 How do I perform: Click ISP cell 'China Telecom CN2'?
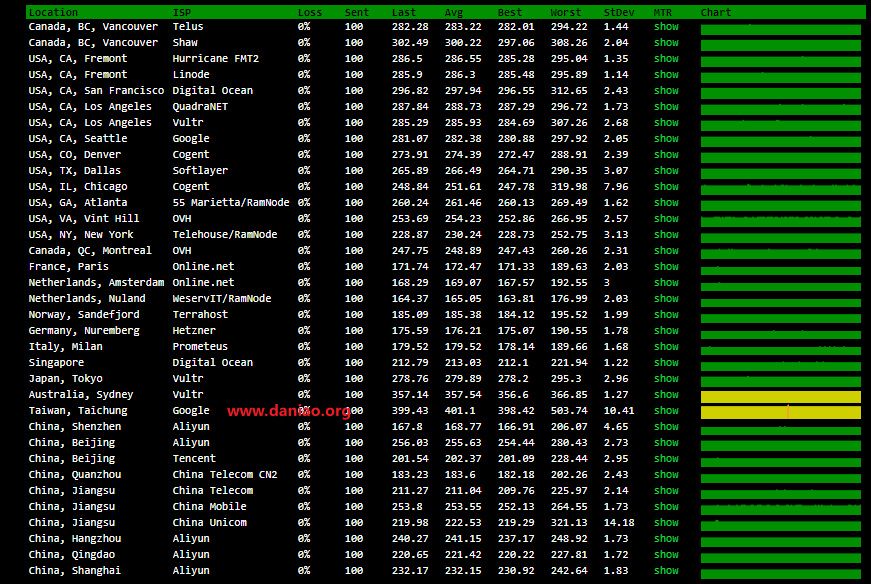(224, 475)
